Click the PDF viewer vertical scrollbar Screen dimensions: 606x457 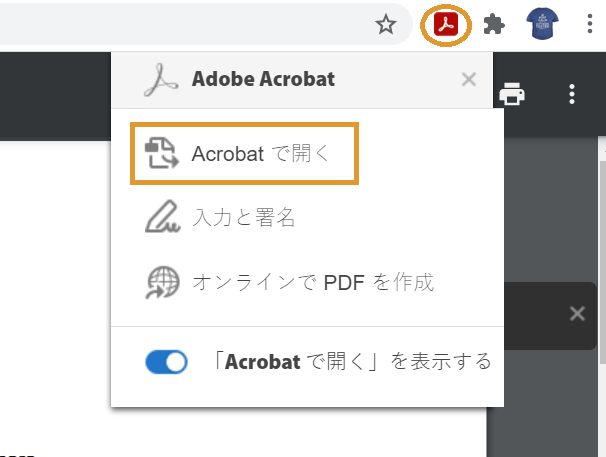point(602,262)
